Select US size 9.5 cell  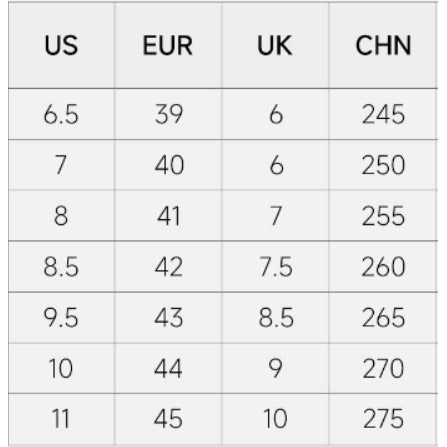(62, 318)
